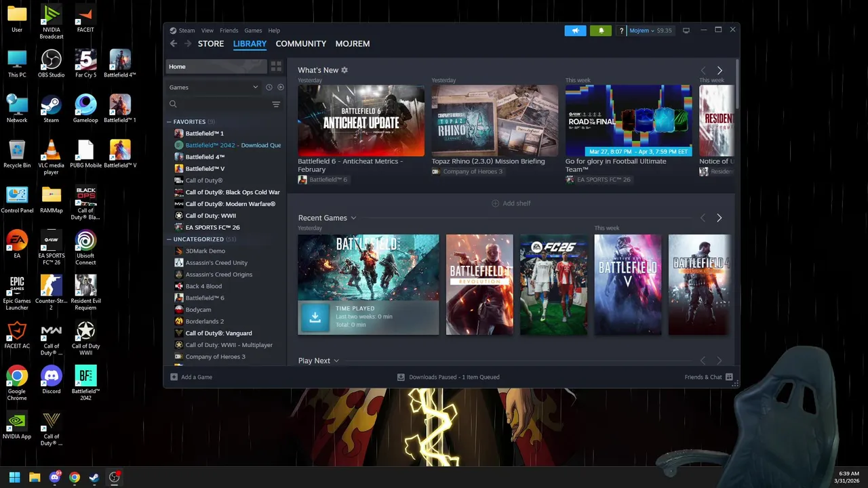Image resolution: width=868 pixels, height=488 pixels.
Task: Open Counter-Strike 2 desktop shortcut
Action: (x=52, y=293)
